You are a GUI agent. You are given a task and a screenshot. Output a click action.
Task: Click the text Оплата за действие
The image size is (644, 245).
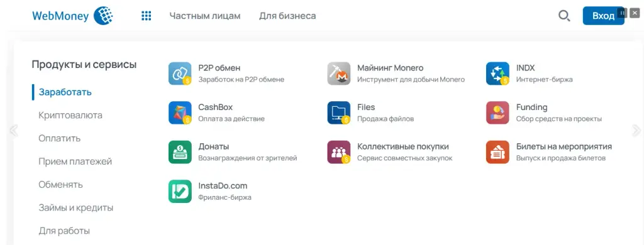tap(231, 119)
